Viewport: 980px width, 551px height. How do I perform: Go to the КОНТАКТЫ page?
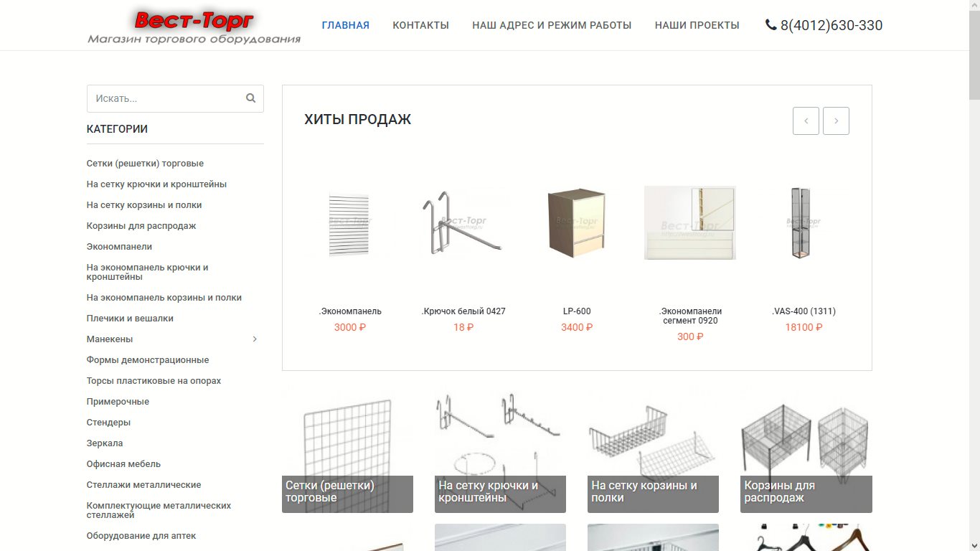(x=420, y=25)
